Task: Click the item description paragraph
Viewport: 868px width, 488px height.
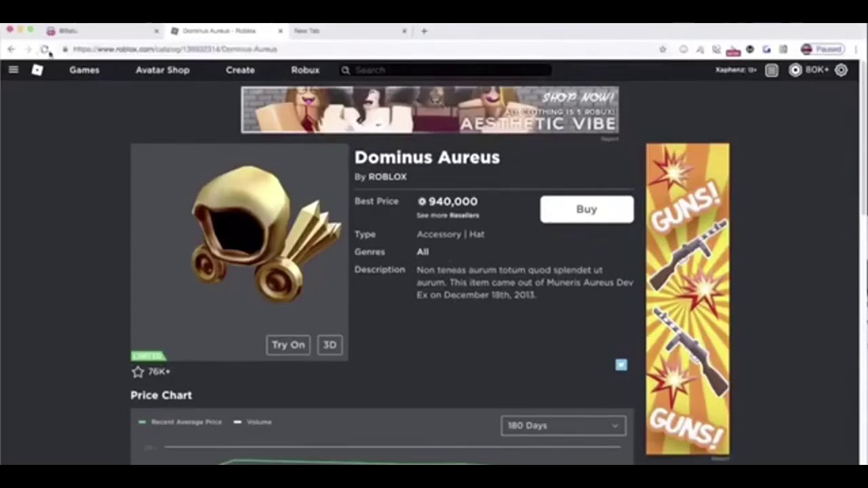Action: [x=525, y=283]
